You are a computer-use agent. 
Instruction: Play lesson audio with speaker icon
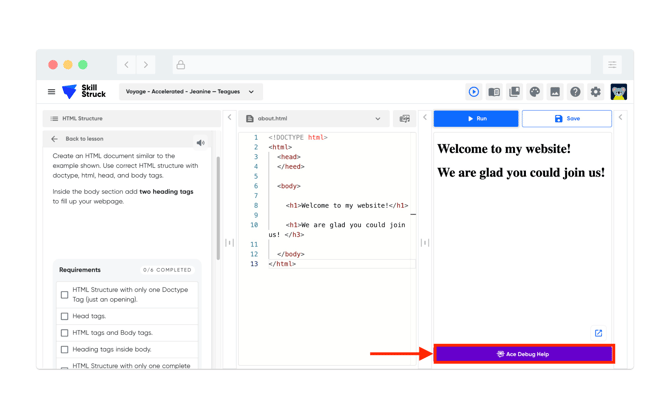[201, 143]
